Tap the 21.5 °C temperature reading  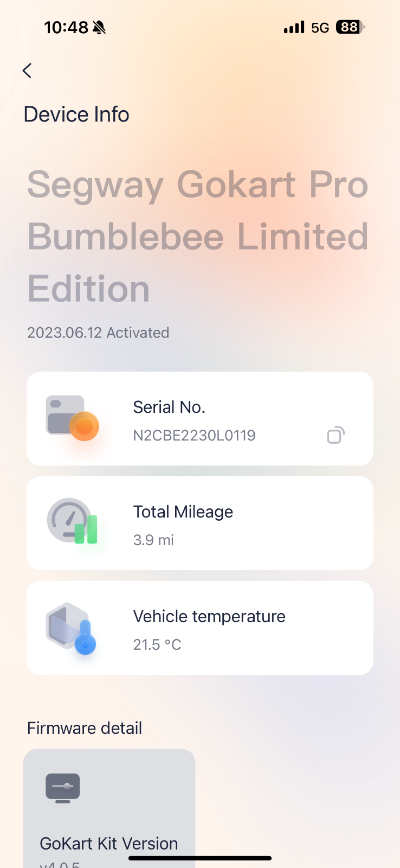tap(157, 644)
